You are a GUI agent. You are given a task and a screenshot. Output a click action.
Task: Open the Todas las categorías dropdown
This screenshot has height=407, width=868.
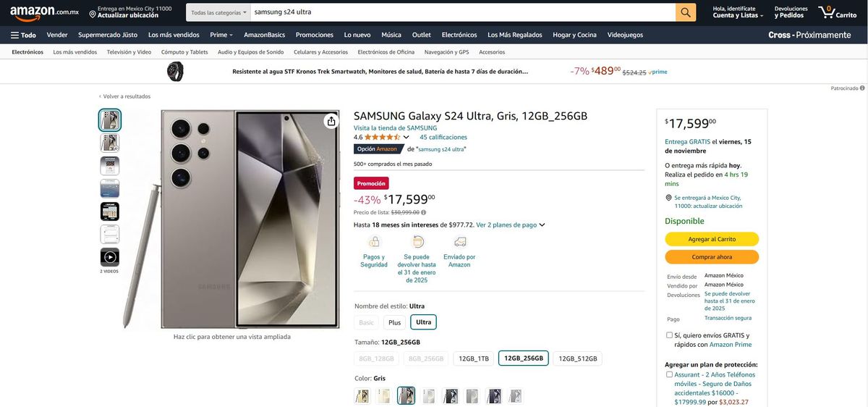(x=218, y=12)
